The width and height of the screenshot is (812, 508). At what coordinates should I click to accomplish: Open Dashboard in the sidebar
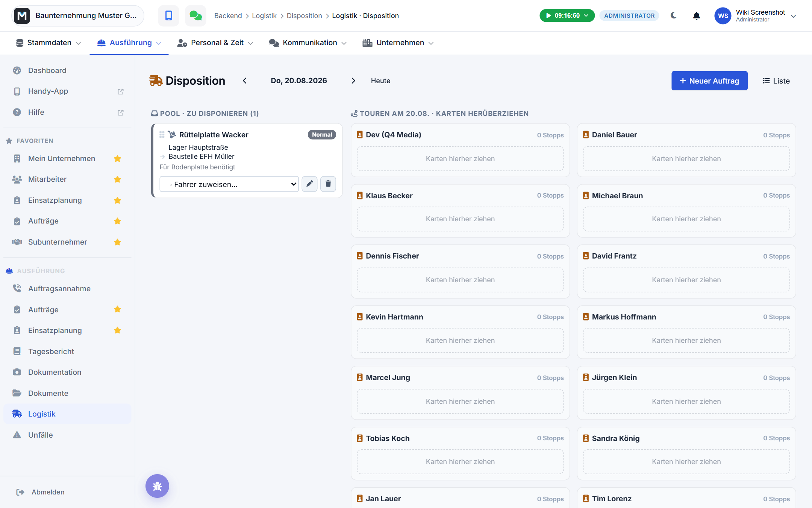coord(67,70)
